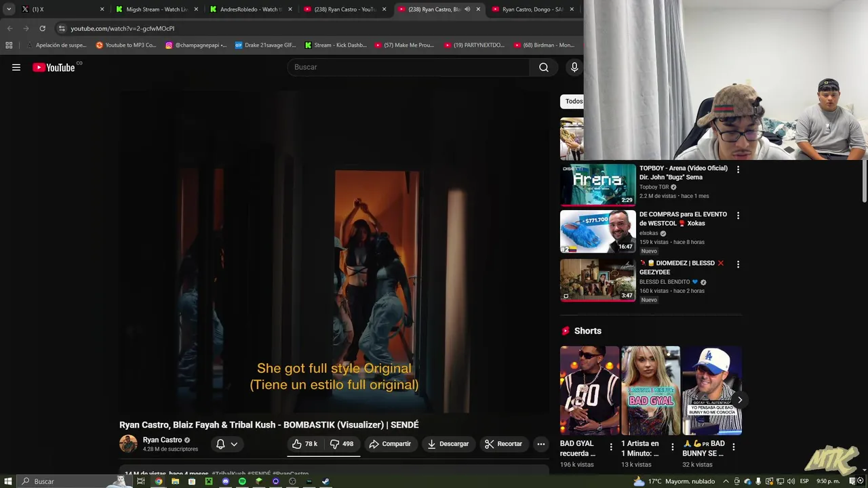Open the 1 Artista en 1 Minuto short
868x488 pixels.
[x=650, y=390]
